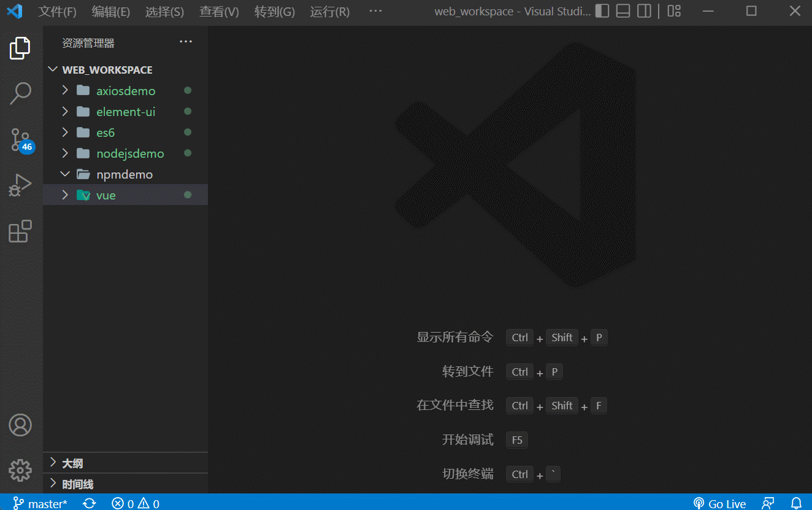Select the element-ui folder name
The height and width of the screenshot is (510, 812).
tap(126, 112)
